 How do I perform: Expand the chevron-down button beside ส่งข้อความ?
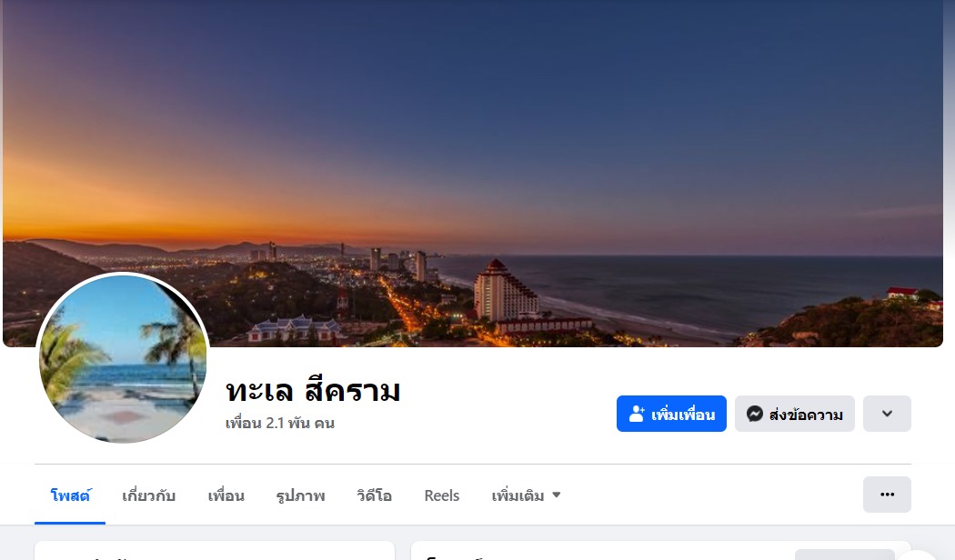tap(887, 414)
